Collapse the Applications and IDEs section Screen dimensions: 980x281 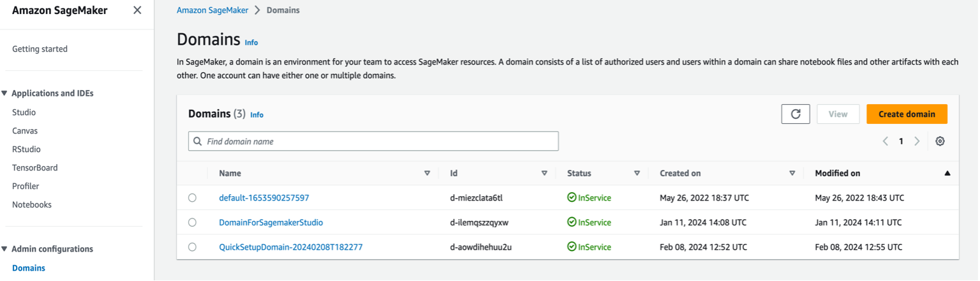[5, 93]
